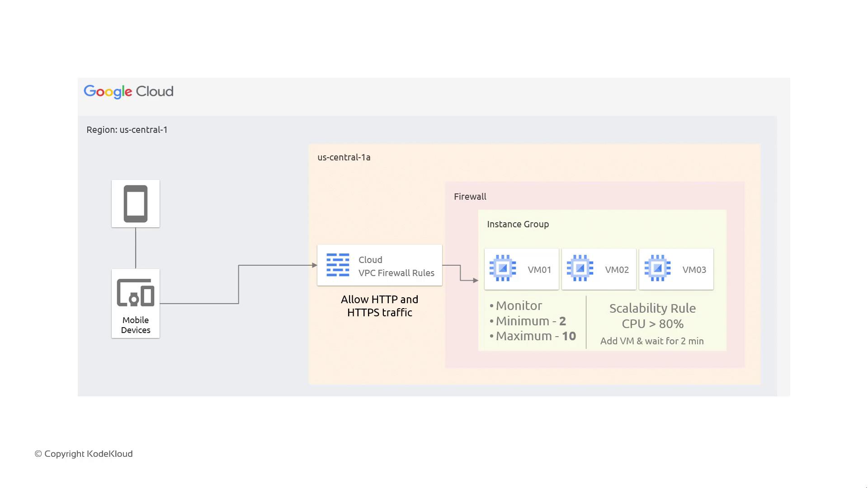
Task: Click the Allow HTTP and HTTPS traffic text
Action: coord(379,306)
